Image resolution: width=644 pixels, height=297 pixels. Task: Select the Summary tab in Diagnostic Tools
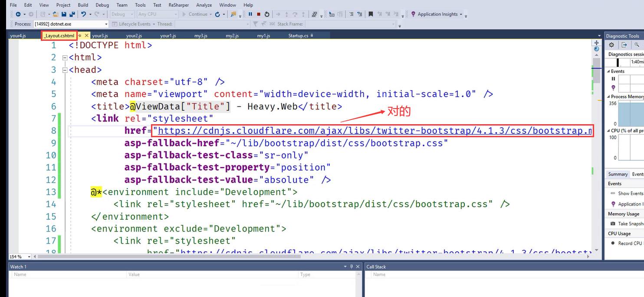click(x=618, y=174)
